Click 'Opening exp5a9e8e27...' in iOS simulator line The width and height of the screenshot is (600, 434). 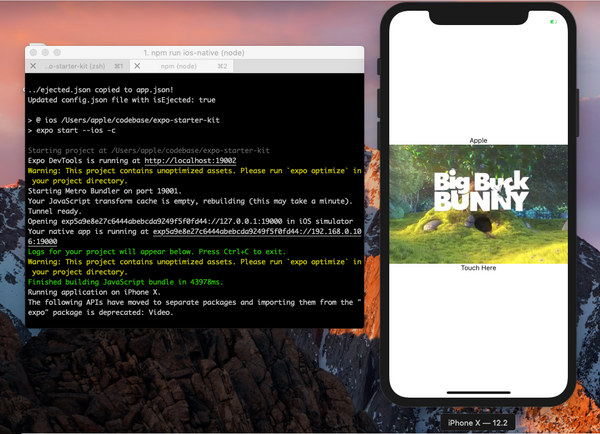(190, 221)
